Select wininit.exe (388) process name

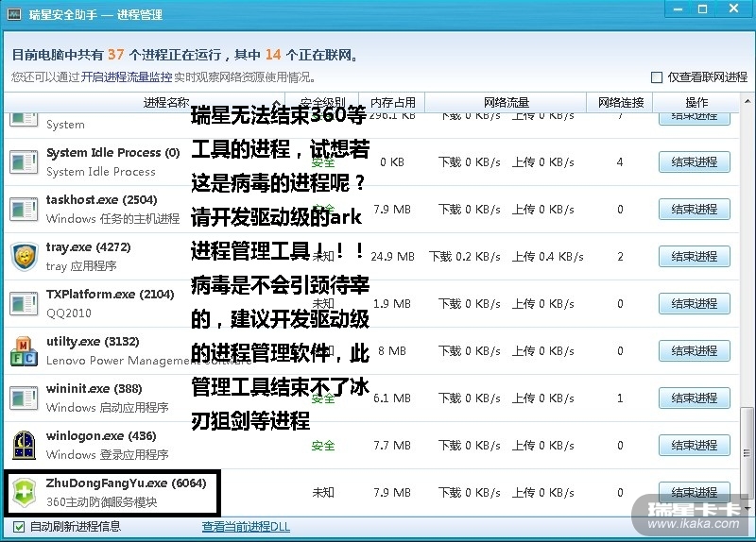coord(94,389)
